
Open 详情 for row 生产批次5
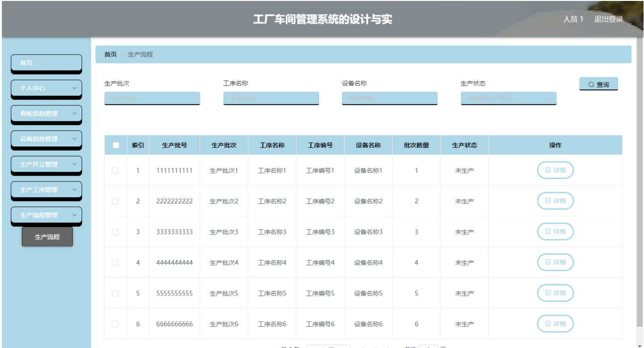click(555, 293)
